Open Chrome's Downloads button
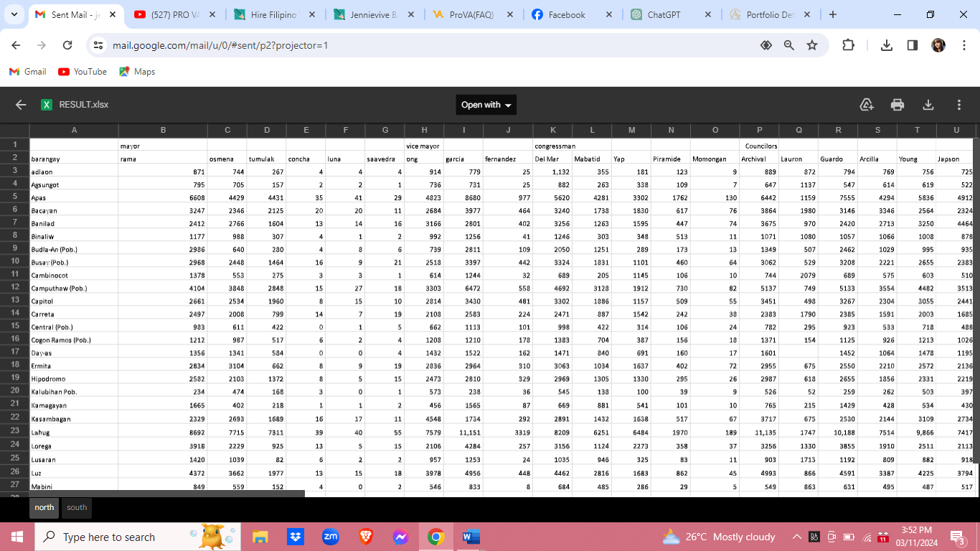Image resolution: width=980 pixels, height=551 pixels. (x=887, y=45)
